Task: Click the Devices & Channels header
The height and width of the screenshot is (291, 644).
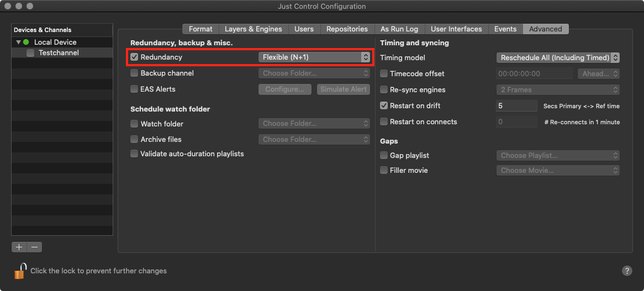Action: click(x=62, y=30)
